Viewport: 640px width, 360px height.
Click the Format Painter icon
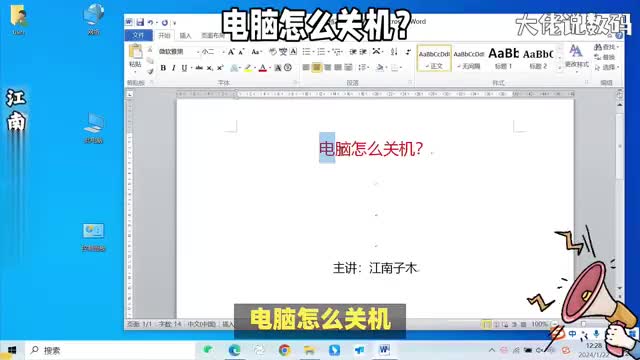coord(150,71)
